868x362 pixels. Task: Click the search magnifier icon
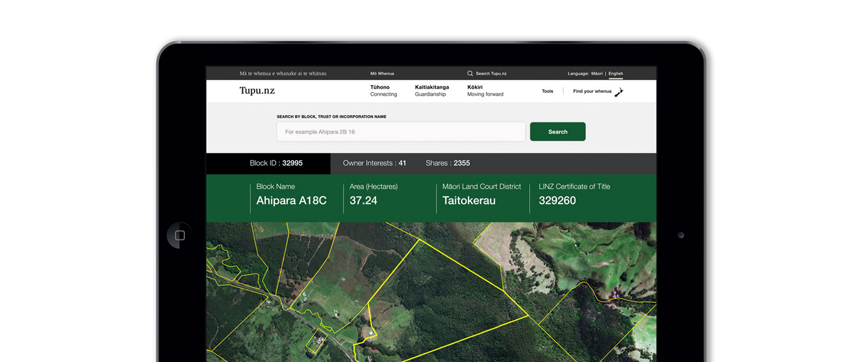(470, 73)
